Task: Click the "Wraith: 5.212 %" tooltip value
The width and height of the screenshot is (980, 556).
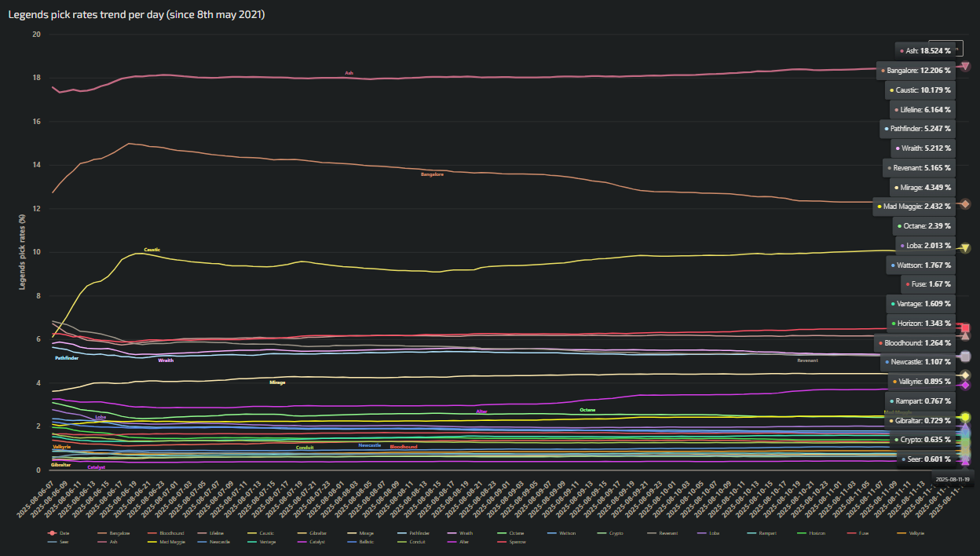Action: pos(923,148)
